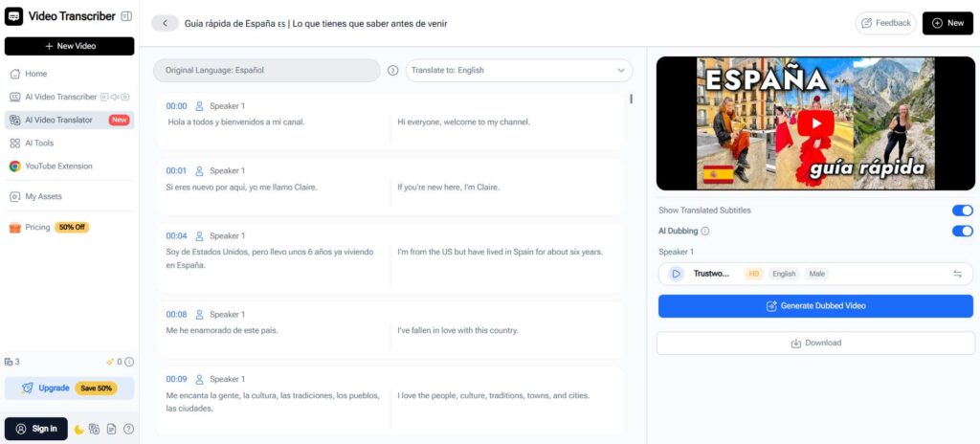This screenshot has height=444, width=980.
Task: Play the Trustwo... voice preview
Action: pyautogui.click(x=677, y=274)
